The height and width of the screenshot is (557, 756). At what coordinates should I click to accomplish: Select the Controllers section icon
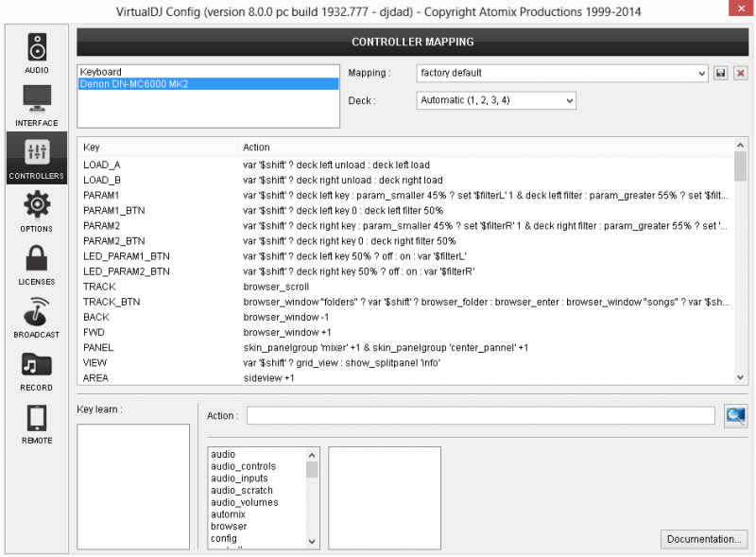point(37,157)
